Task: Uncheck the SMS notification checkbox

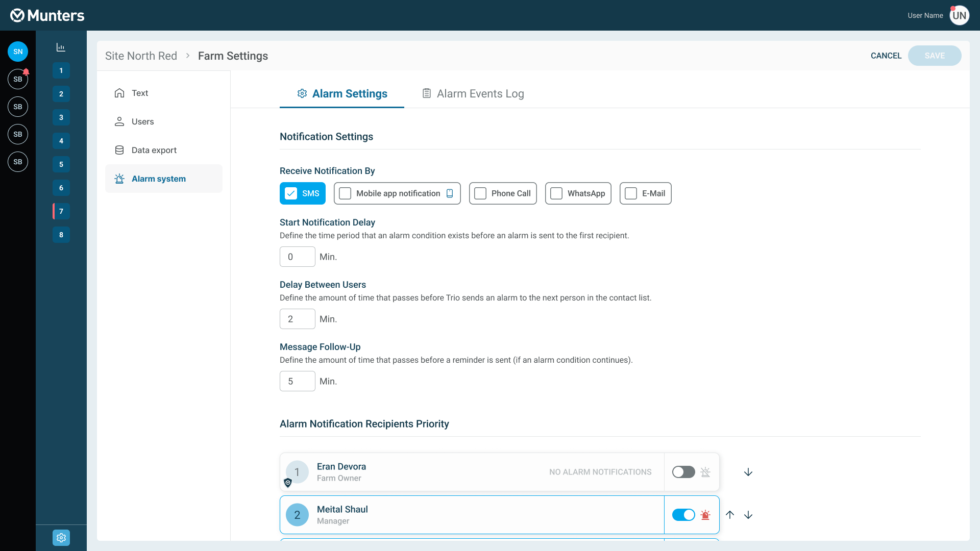Action: click(x=291, y=193)
